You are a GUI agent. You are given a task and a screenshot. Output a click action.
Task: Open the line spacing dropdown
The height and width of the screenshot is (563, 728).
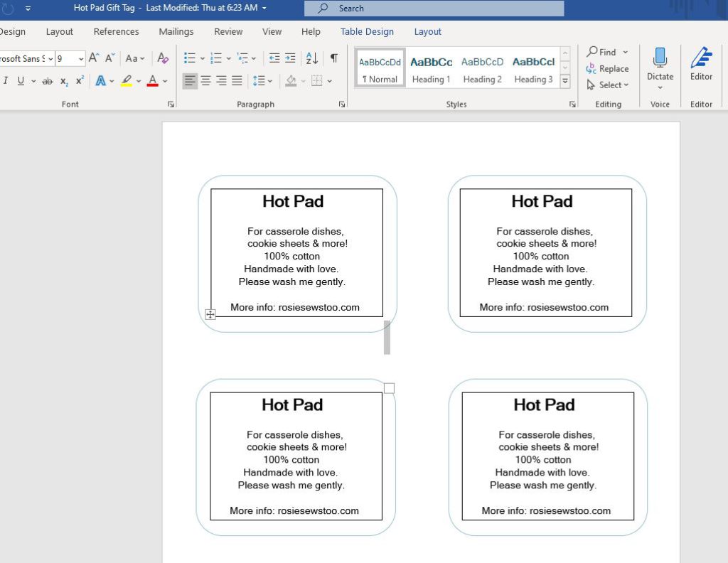[271, 81]
